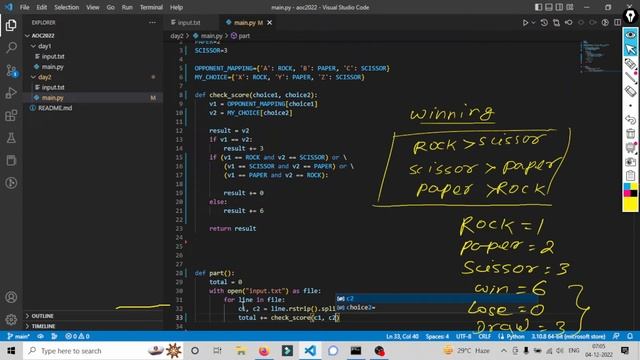Open the Extensions view
This screenshot has width=640, height=360.
[11, 116]
